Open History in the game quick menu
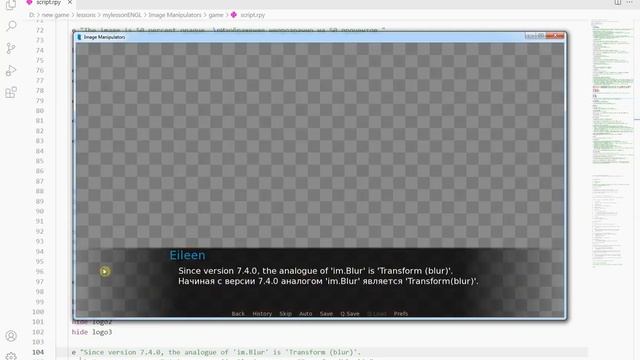This screenshot has width=640, height=360. [262, 313]
